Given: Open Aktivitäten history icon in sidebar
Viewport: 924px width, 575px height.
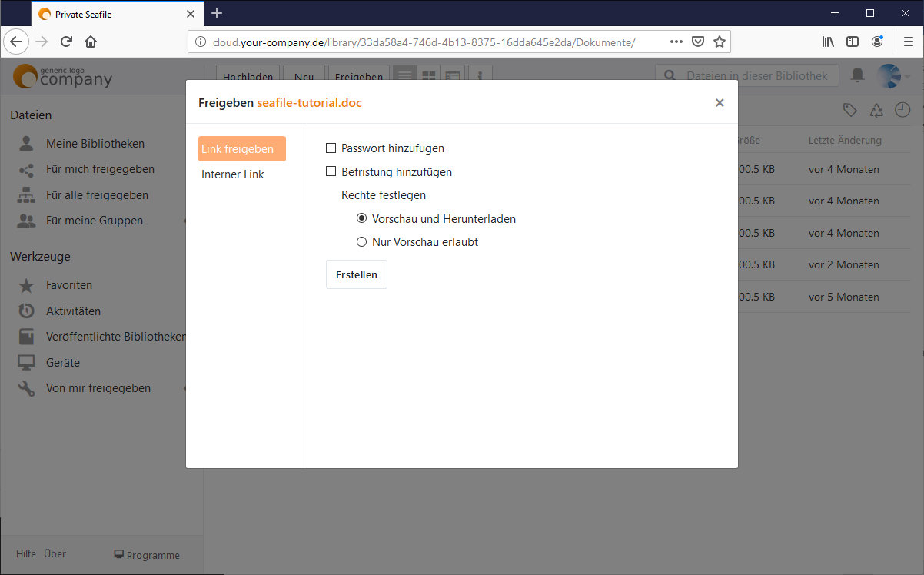Looking at the screenshot, I should pyautogui.click(x=26, y=311).
